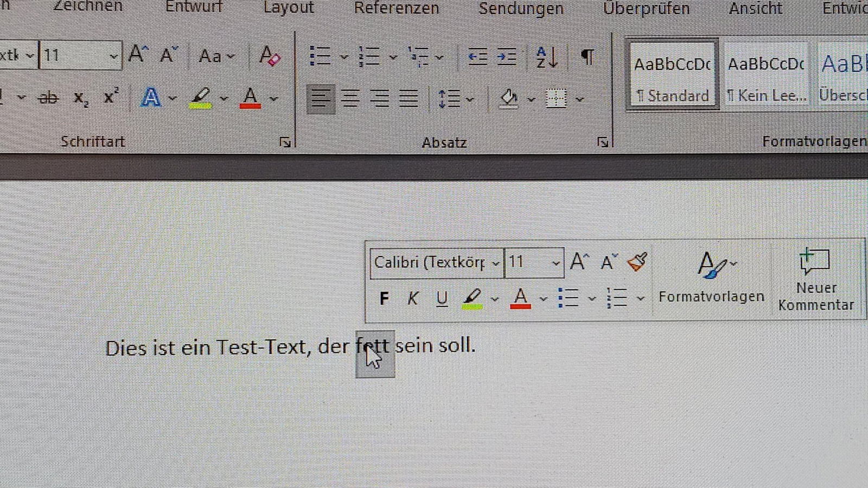Open the Calibri font name dropdown in the mini toolbar
This screenshot has width=868, height=488.
coord(495,264)
